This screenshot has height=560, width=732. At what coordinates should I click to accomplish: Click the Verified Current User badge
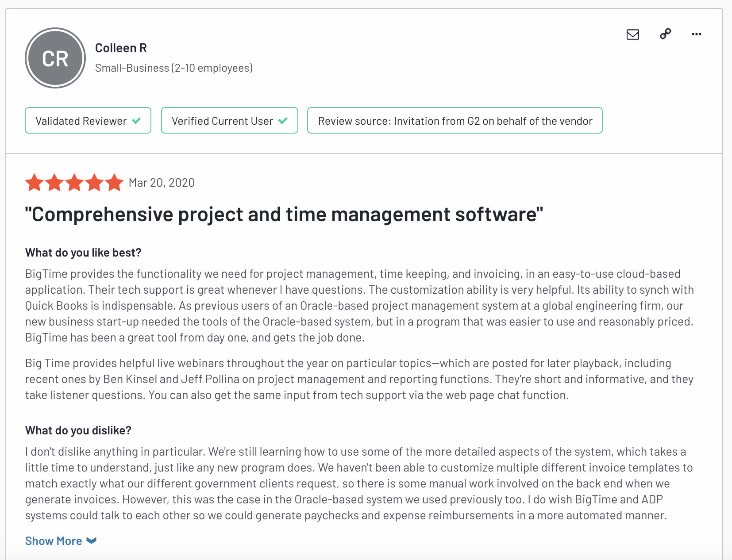pyautogui.click(x=230, y=120)
